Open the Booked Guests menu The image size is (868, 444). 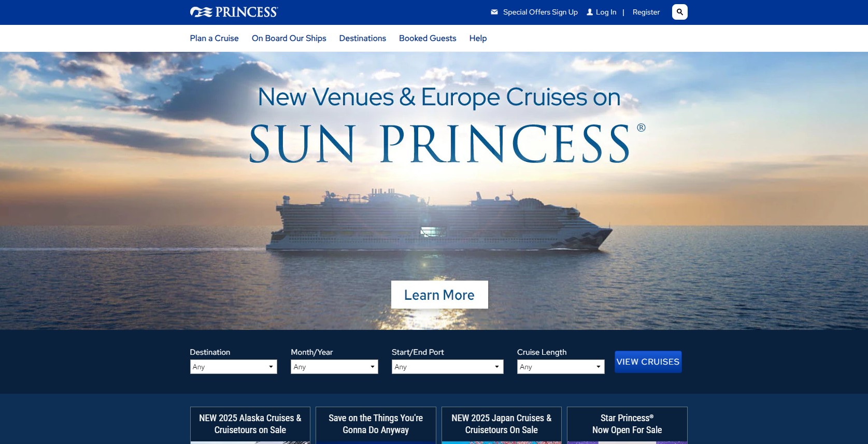point(428,38)
